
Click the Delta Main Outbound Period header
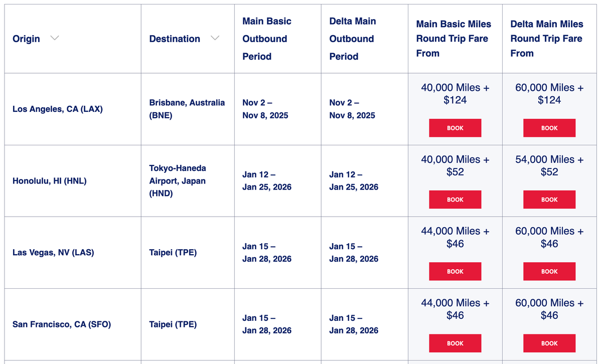pos(353,39)
